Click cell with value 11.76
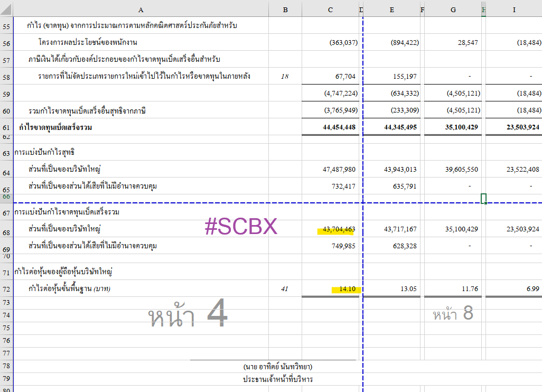Screen dimensions: 542x392 point(470,288)
